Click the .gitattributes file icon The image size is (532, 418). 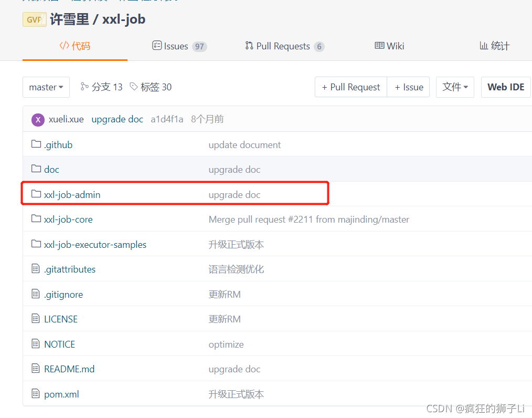(36, 268)
